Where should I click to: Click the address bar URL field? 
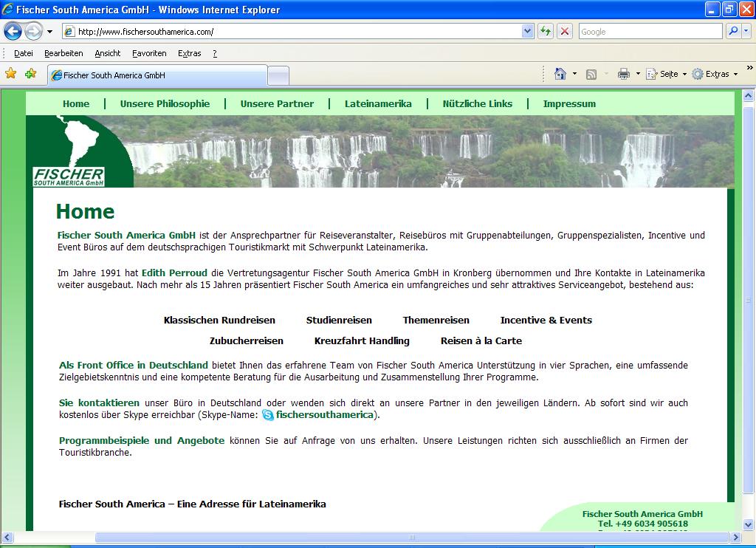coord(299,31)
